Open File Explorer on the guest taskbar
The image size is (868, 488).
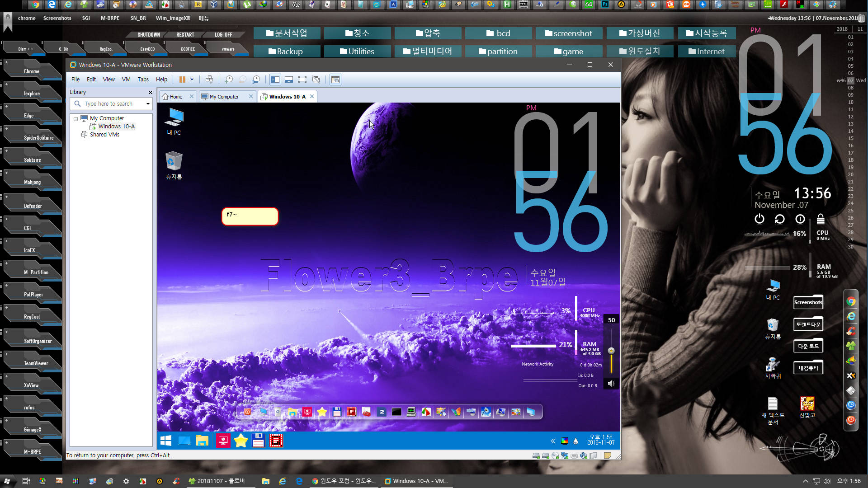coord(202,441)
